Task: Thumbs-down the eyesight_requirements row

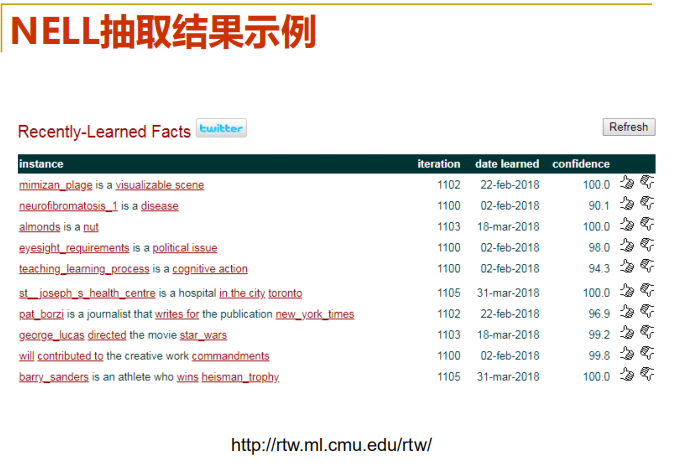Action: [x=647, y=246]
